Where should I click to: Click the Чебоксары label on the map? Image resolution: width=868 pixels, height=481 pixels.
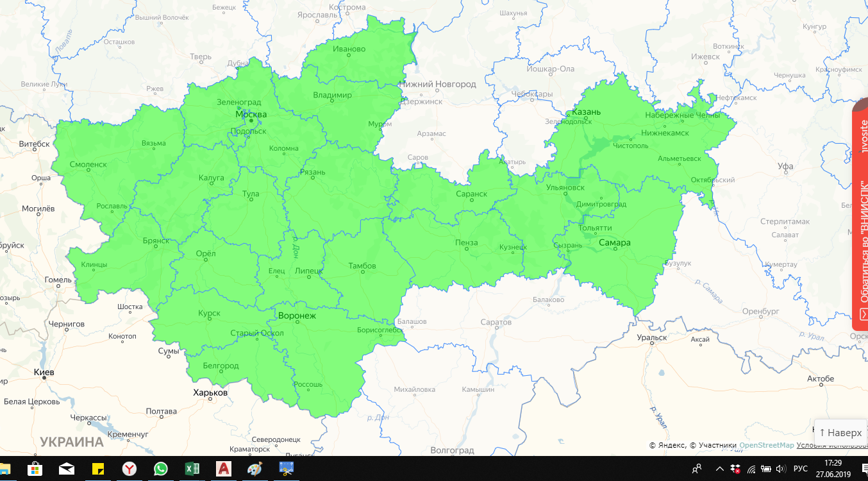coord(531,94)
